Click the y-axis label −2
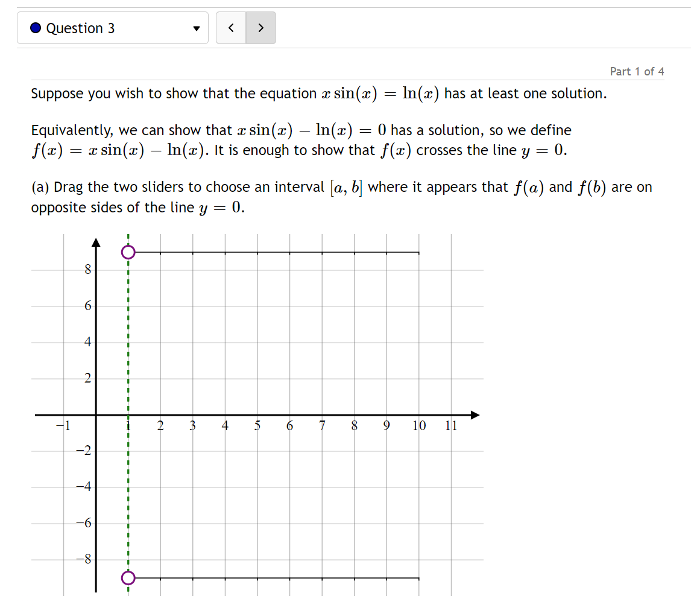The height and width of the screenshot is (616, 691). tap(84, 450)
